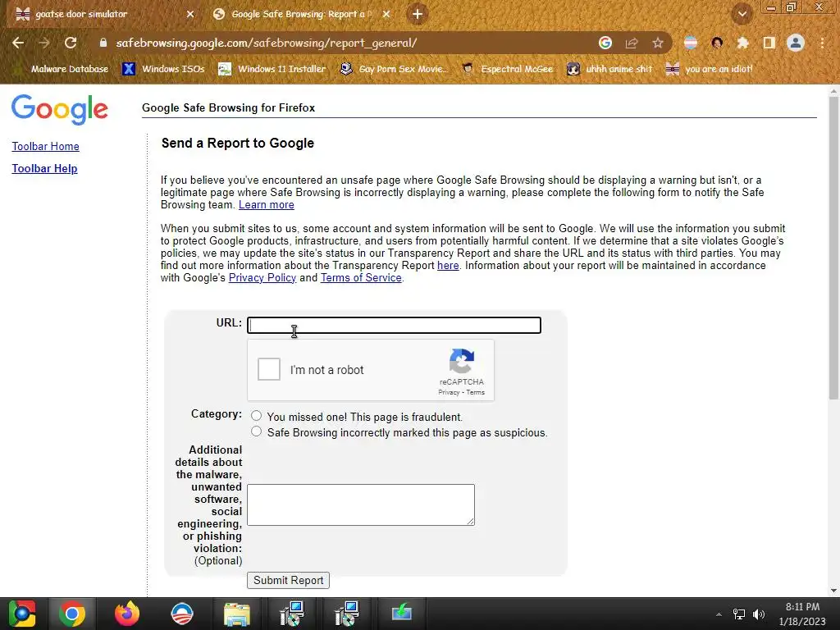
Task: Open the Windows 11 Installer bookmark
Action: (272, 69)
